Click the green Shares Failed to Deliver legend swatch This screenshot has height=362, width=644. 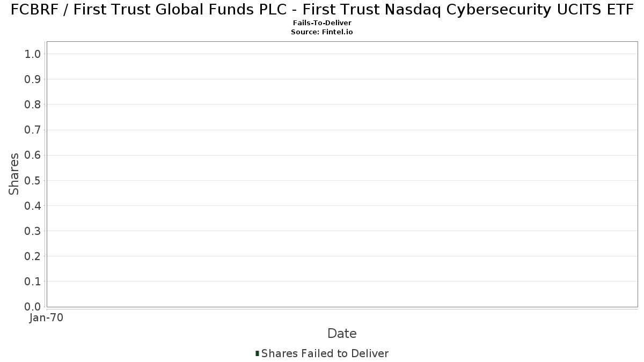tap(258, 353)
